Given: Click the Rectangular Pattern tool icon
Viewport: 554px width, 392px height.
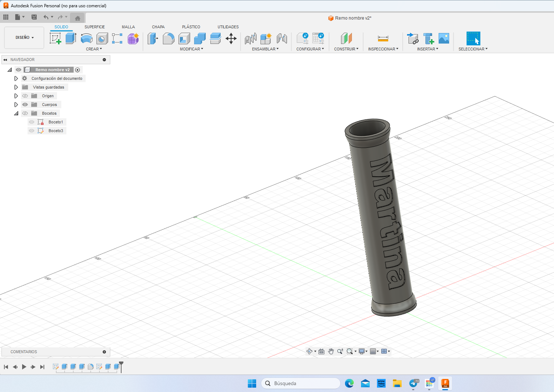Looking at the screenshot, I should [x=117, y=38].
